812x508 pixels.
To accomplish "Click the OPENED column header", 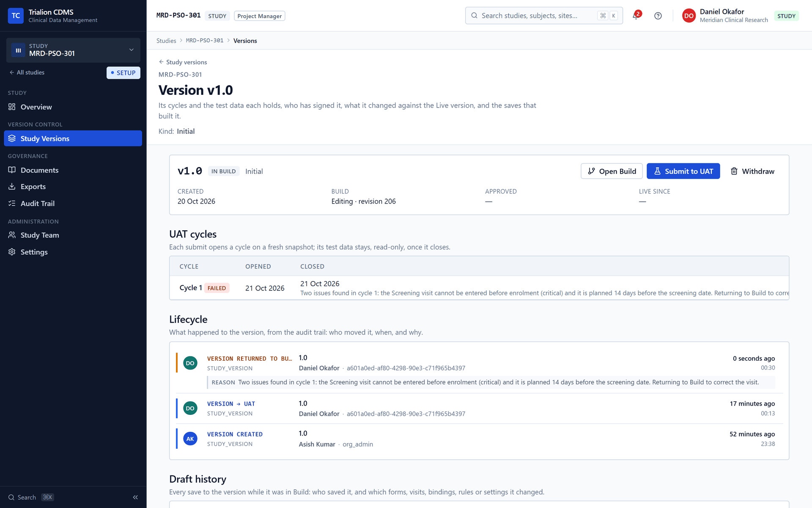I will click(258, 266).
